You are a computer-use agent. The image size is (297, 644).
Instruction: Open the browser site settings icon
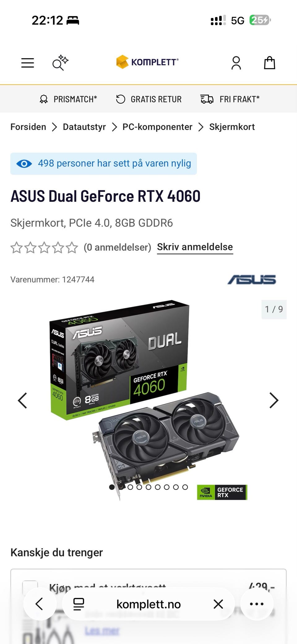pyautogui.click(x=79, y=604)
